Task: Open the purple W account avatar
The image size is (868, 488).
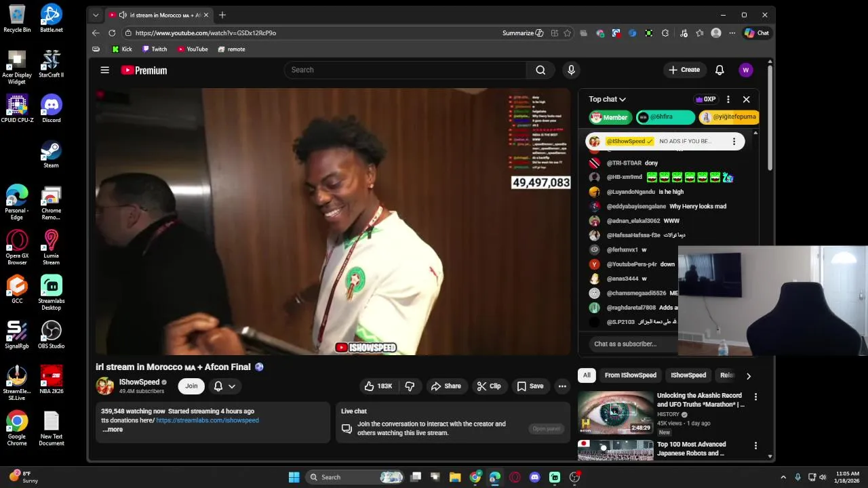Action: click(x=746, y=70)
